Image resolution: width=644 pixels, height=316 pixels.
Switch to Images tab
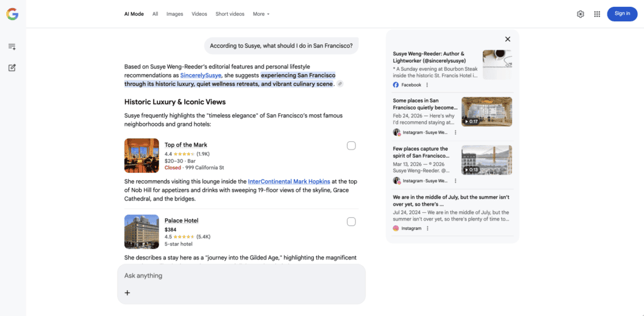coord(175,14)
